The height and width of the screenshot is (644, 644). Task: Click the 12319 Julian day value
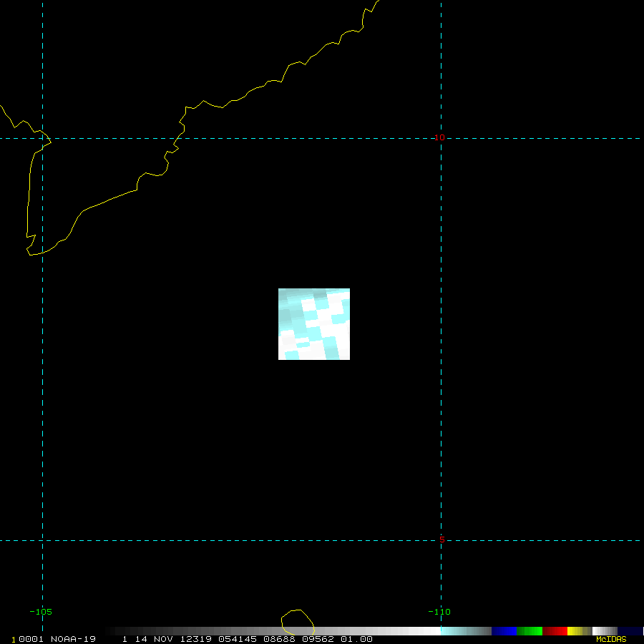coord(196,640)
